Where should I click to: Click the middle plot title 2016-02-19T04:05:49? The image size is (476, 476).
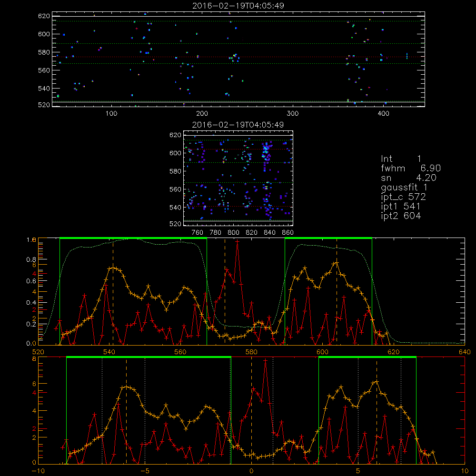[x=238, y=125]
